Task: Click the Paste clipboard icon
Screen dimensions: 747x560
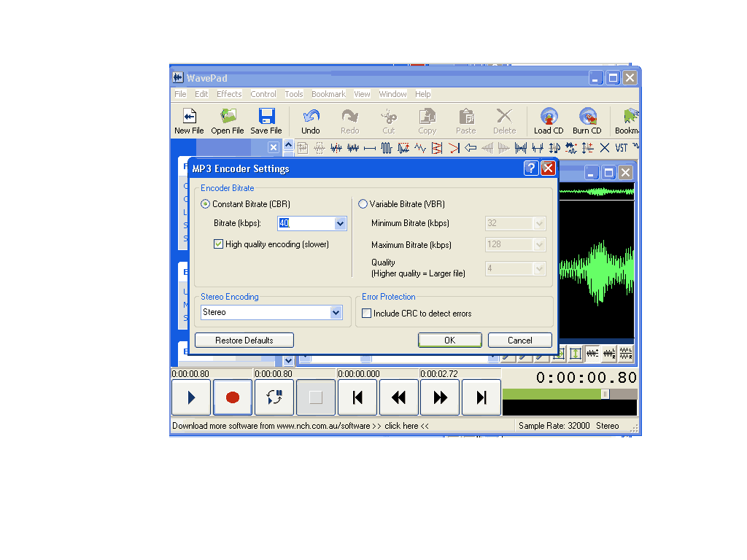Action: (466, 121)
